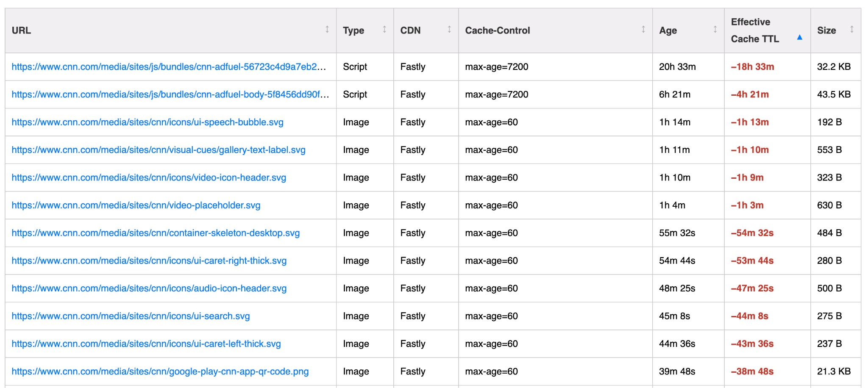Image resolution: width=868 pixels, height=388 pixels.
Task: Open the container-skeleton-desktop.svg link
Action: 156,233
